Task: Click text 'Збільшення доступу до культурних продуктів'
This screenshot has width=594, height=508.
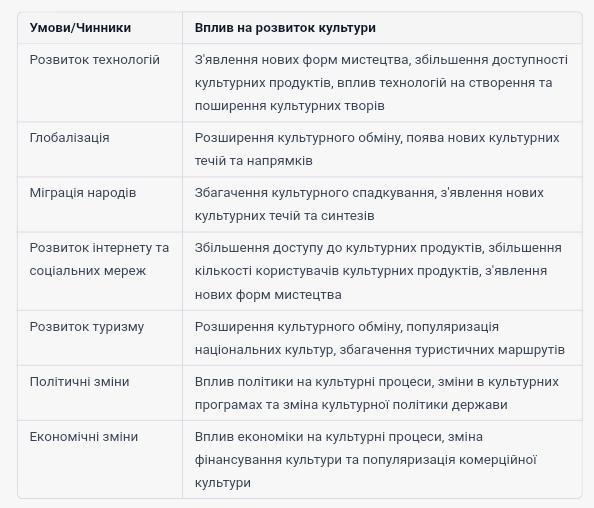Action: tap(338, 248)
